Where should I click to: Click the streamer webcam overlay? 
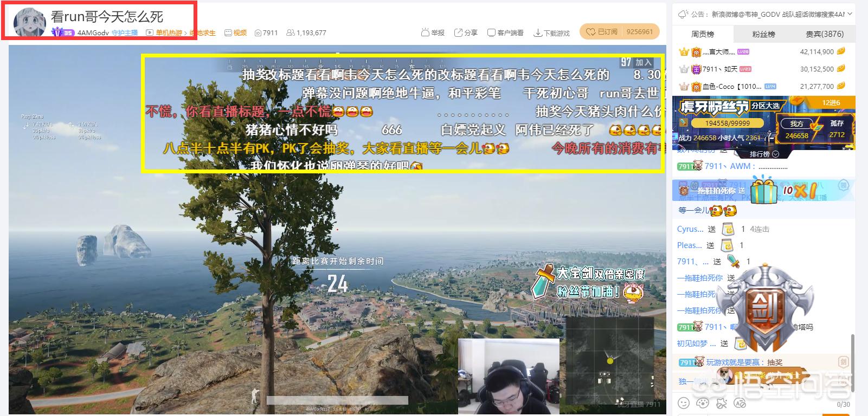click(509, 377)
